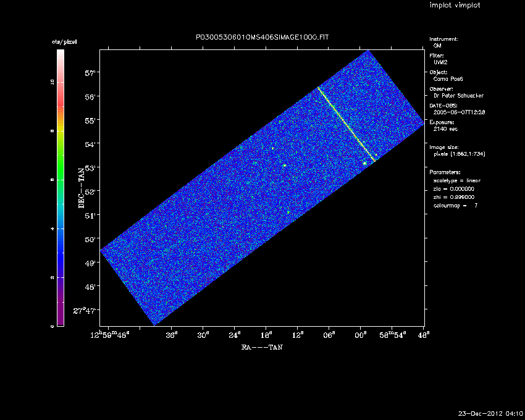
Task: Click the plot title P0300530601OMS406SIMAGE1000.FIT
Action: [x=262, y=37]
